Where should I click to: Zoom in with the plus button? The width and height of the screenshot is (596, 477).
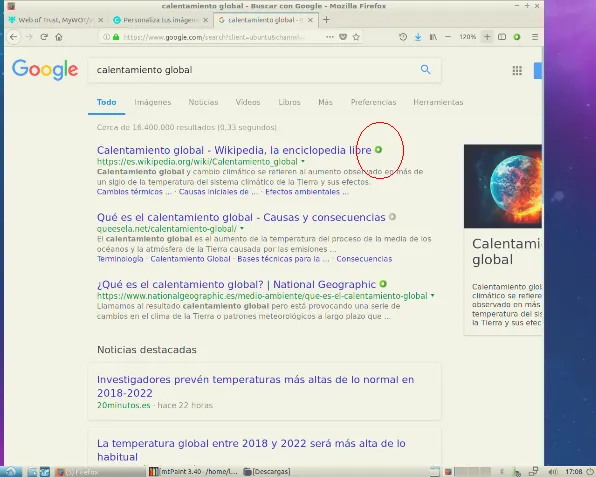(x=487, y=37)
